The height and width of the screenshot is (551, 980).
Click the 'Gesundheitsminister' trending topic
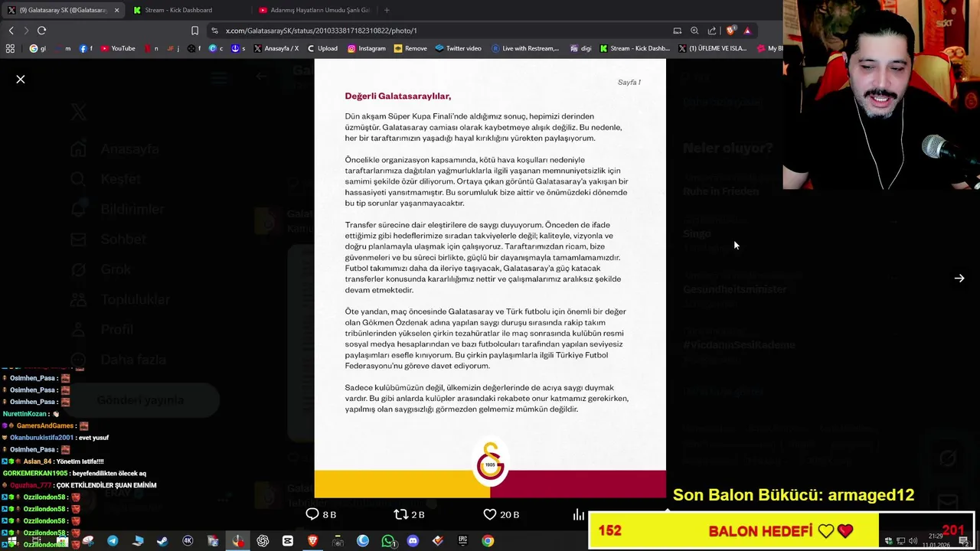(735, 289)
